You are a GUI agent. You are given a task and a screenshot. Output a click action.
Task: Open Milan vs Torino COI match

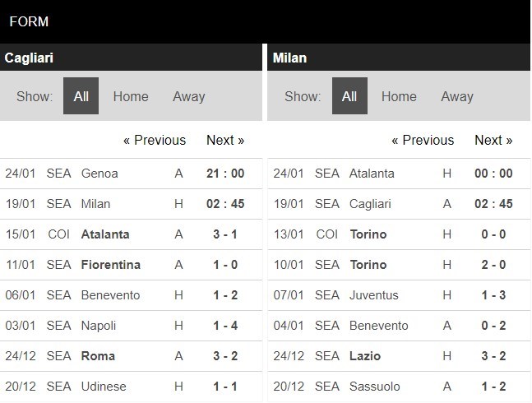tap(399, 234)
